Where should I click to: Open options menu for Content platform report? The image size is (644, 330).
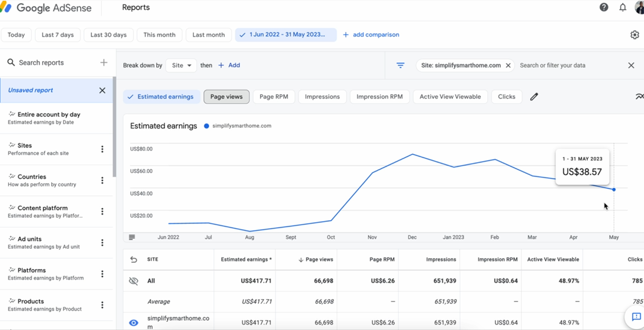tap(102, 211)
